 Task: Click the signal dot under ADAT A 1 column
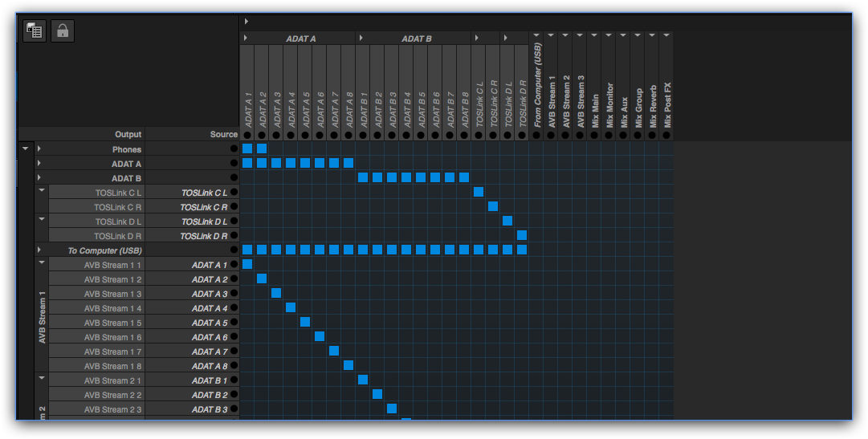247,135
